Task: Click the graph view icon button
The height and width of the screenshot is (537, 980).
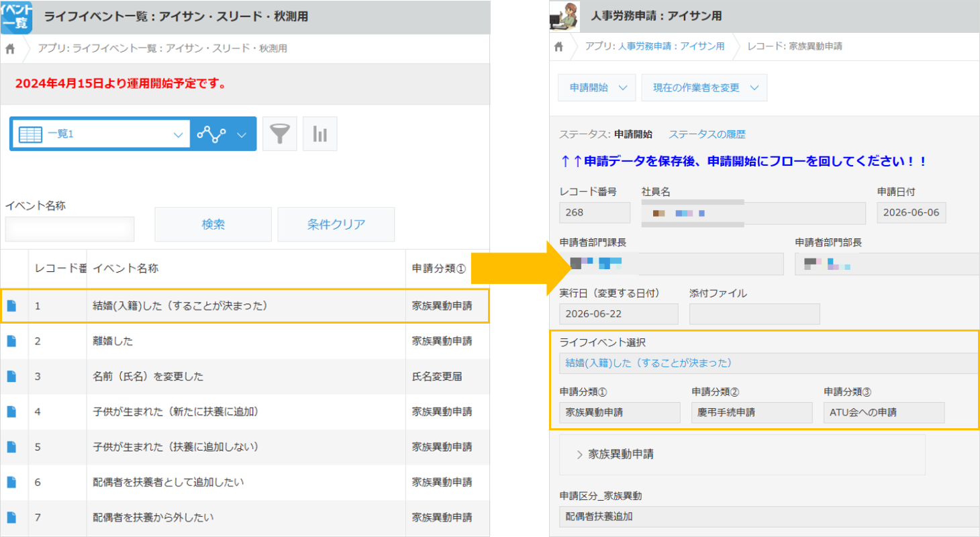Action: point(223,134)
